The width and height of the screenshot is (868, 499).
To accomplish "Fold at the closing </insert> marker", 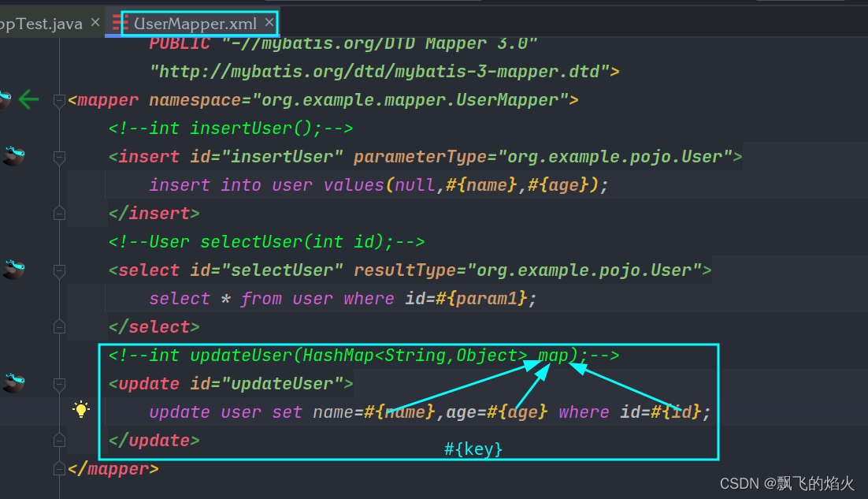I will pos(59,214).
